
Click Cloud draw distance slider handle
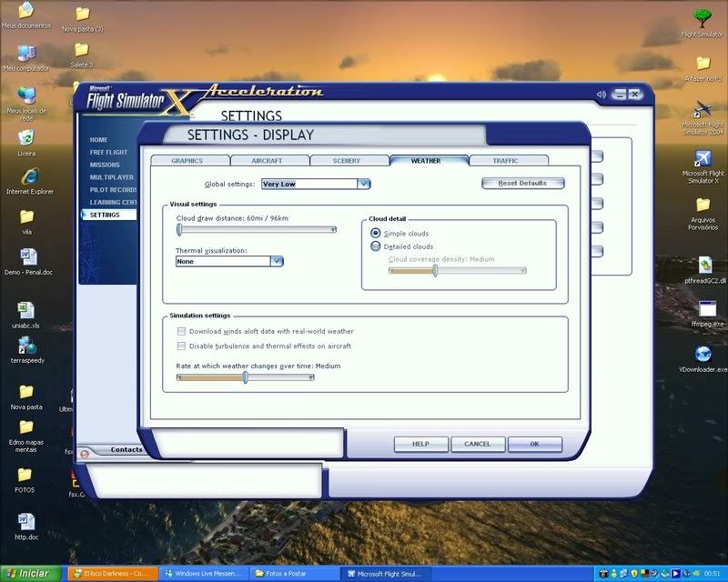coord(179,229)
